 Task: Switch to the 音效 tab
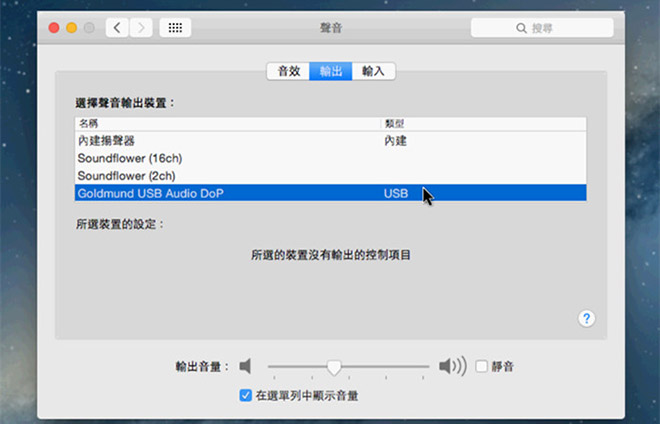(288, 71)
